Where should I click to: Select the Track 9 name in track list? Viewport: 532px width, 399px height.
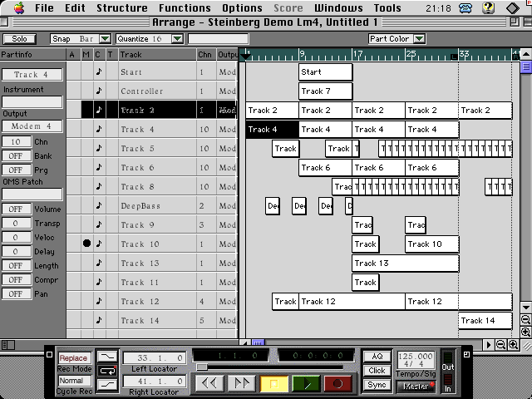tap(138, 224)
